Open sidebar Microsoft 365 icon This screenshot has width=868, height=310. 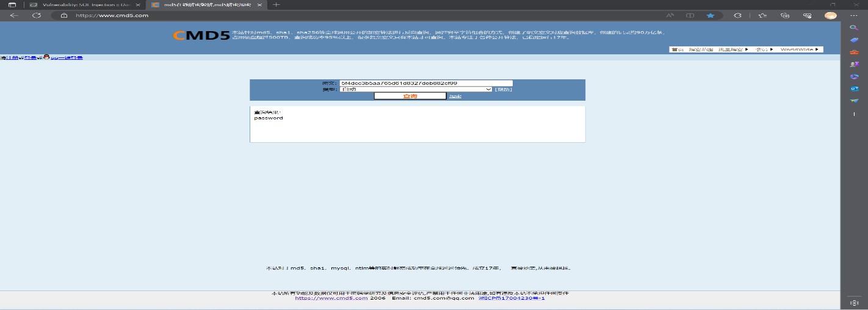854,76
